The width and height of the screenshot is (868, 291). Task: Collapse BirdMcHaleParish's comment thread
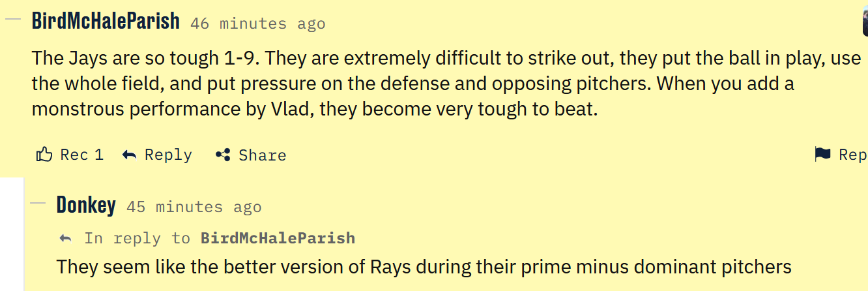pyautogui.click(x=13, y=19)
